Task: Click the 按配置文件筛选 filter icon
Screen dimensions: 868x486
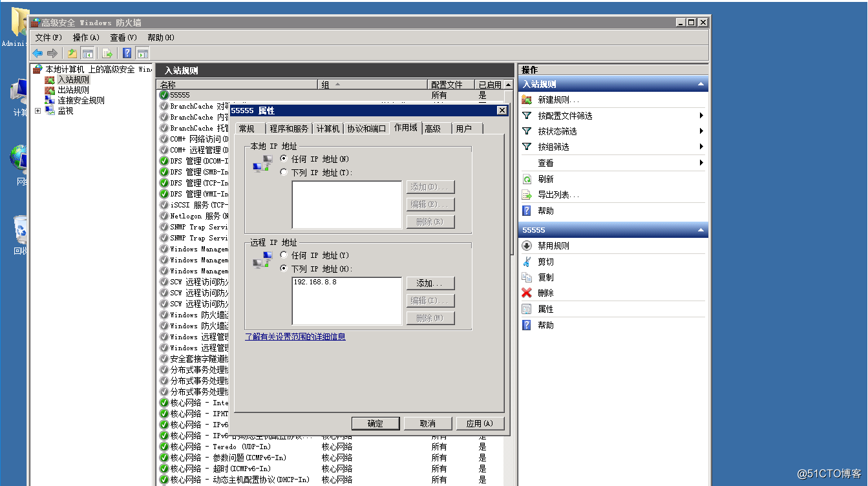Action: [x=527, y=116]
